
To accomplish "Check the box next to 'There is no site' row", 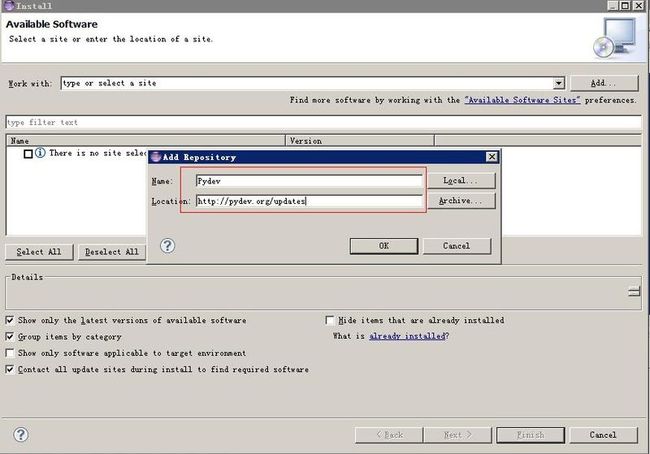I will click(x=28, y=154).
